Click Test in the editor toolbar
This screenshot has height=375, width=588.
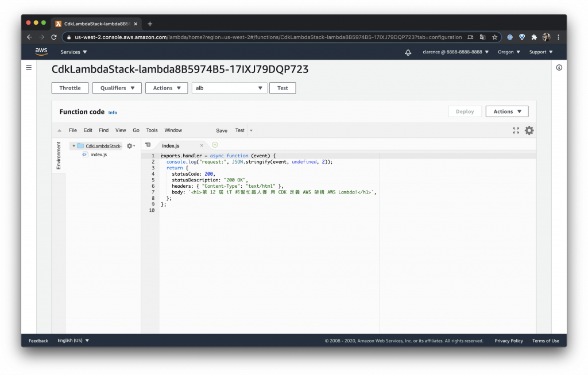pyautogui.click(x=240, y=130)
